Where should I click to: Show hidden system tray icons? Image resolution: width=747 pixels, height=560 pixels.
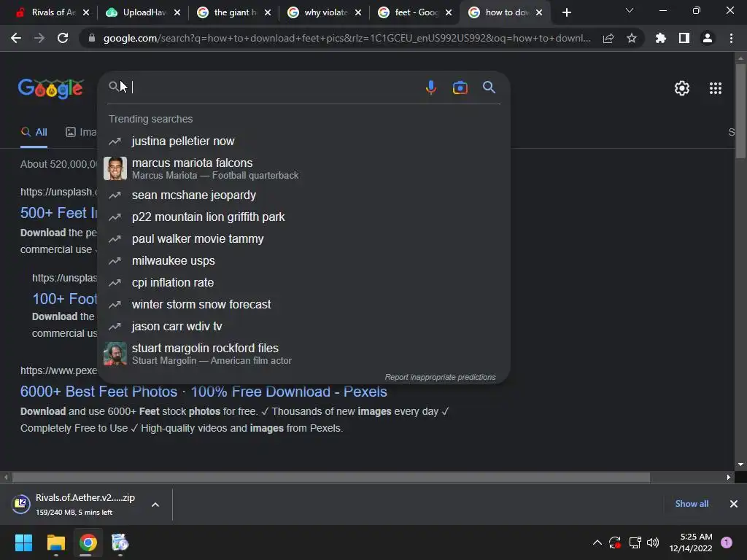point(597,542)
